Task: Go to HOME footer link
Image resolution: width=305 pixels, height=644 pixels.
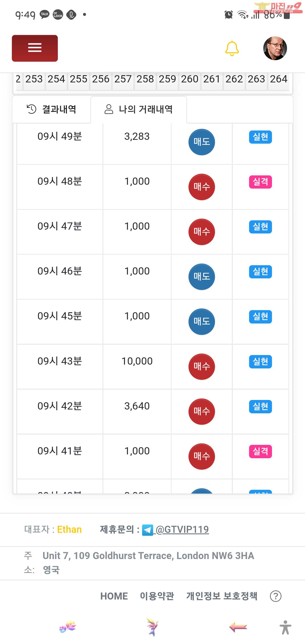Action: pyautogui.click(x=114, y=596)
